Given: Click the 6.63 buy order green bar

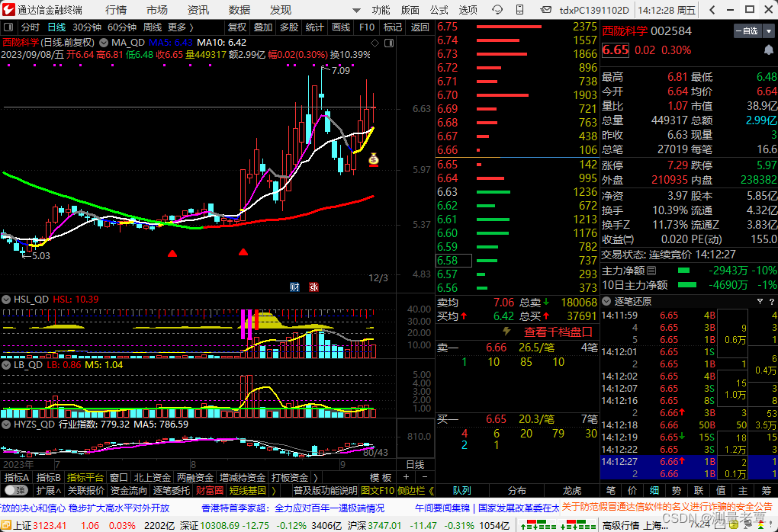Looking at the screenshot, I should [493, 192].
